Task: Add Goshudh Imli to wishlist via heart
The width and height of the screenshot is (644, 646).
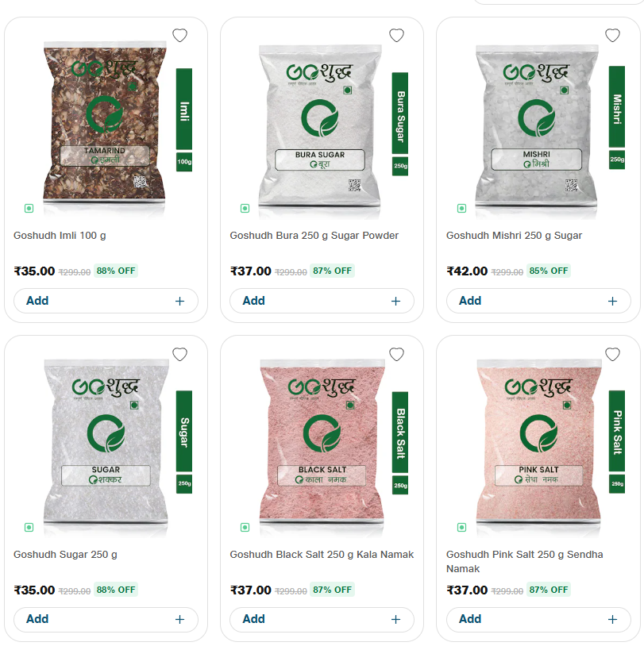Action: click(179, 36)
